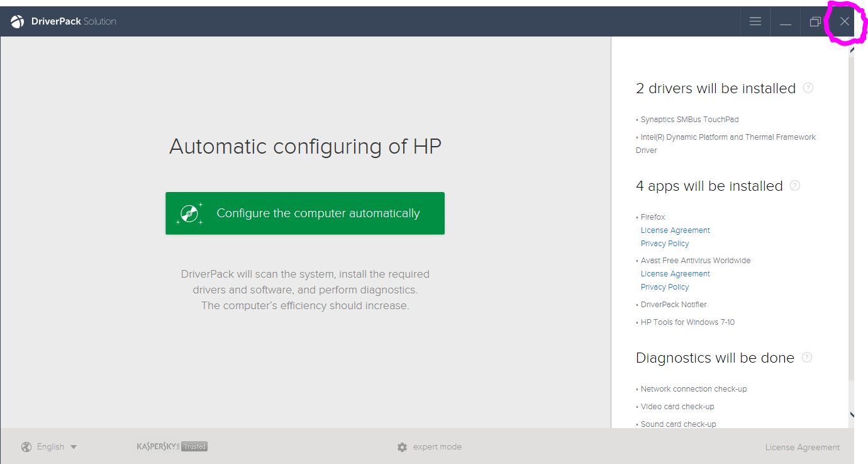Click Video card check-up entry
Viewport: 868px width, 464px height.
[x=677, y=407]
